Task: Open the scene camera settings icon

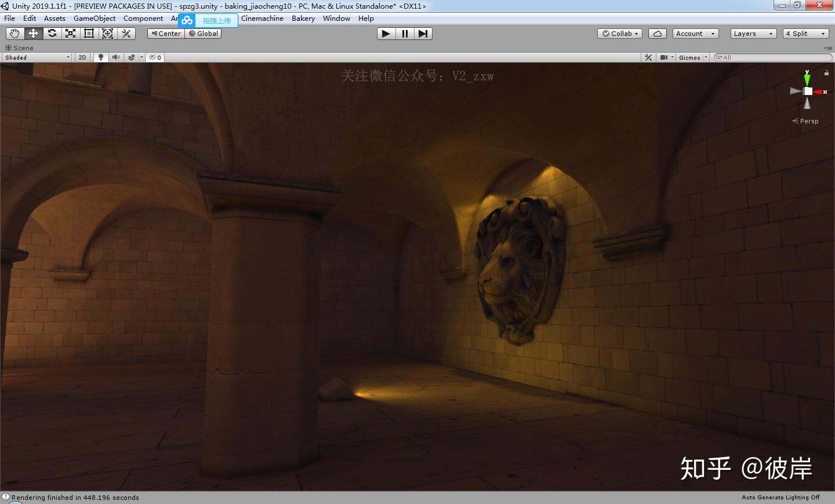Action: point(664,57)
